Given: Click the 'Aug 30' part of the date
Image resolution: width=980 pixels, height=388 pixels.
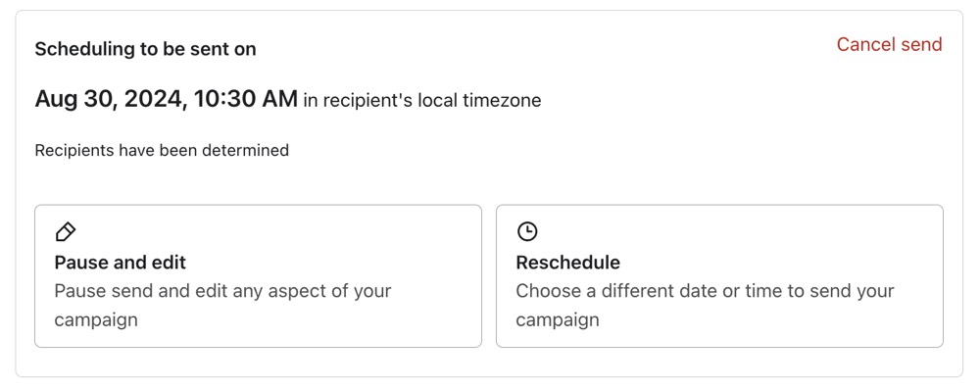Looking at the screenshot, I should pos(74,99).
